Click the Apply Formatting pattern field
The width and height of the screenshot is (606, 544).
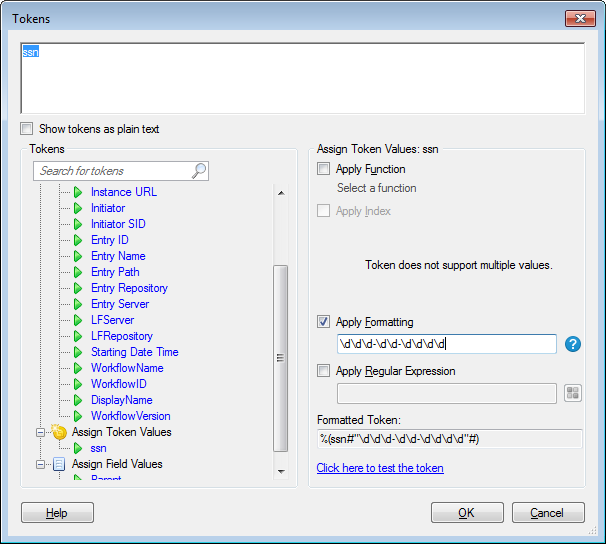(x=446, y=344)
